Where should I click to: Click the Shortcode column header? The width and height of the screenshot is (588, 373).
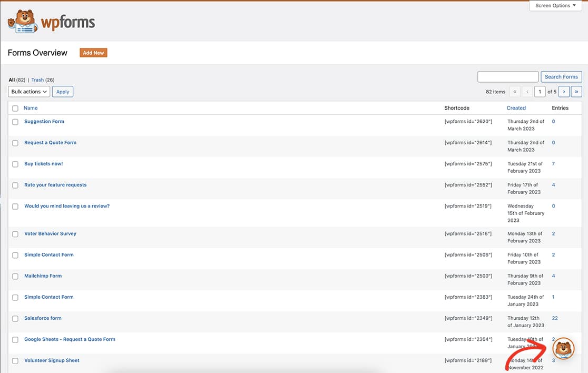click(x=457, y=108)
